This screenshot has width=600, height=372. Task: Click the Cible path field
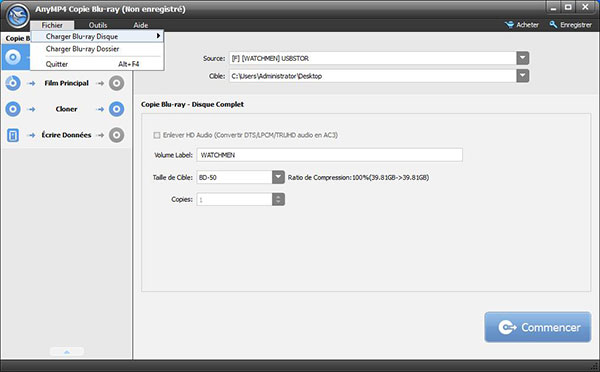pos(373,76)
